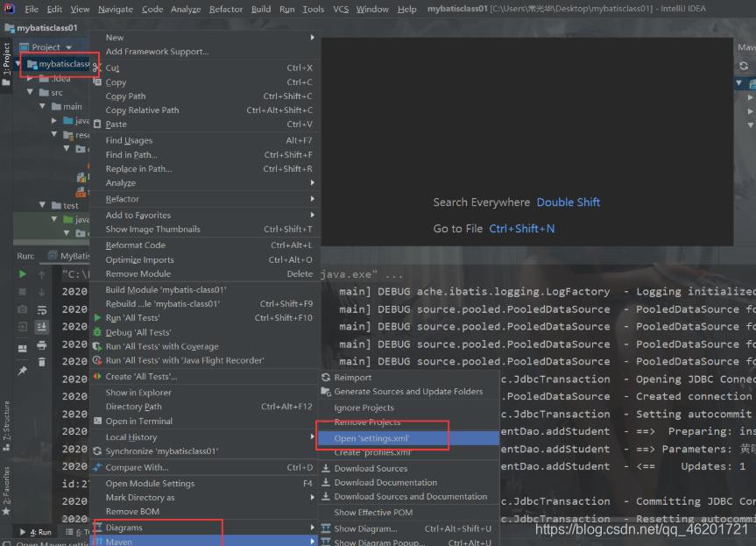
Task: Click the Download Sources arrow icon
Action: tap(326, 468)
